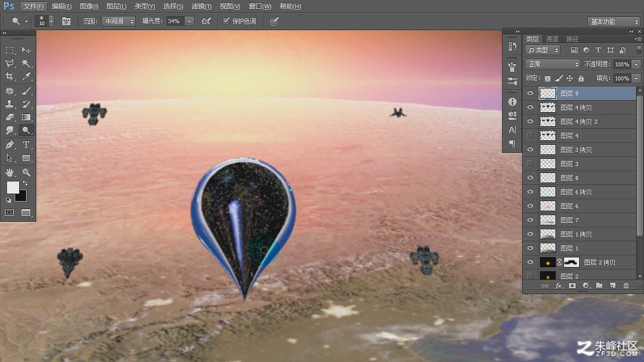This screenshot has height=362, width=644.
Task: Open the 滤镜(T) menu
Action: pyautogui.click(x=201, y=7)
